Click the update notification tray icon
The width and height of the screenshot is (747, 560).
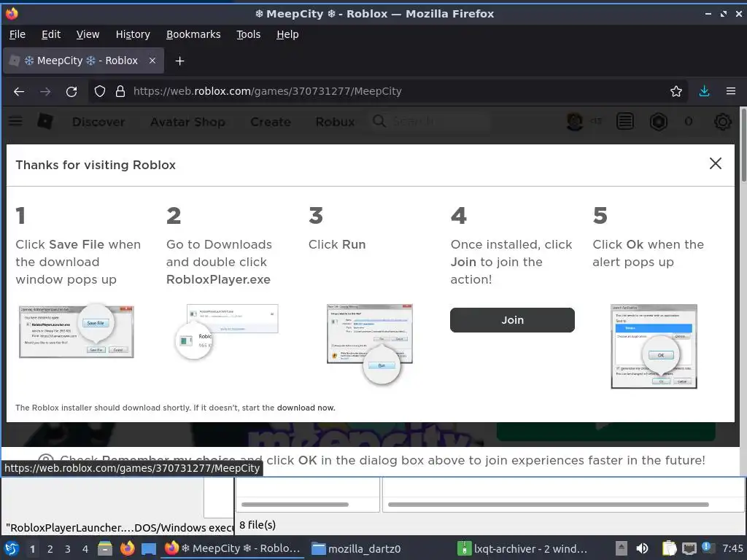pyautogui.click(x=708, y=548)
